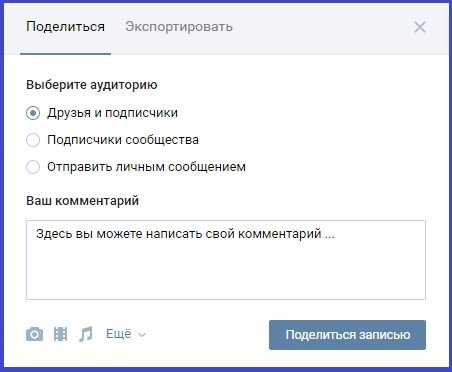Close the share dialog with the X
Viewport: 452px width, 372px height.
420,27
